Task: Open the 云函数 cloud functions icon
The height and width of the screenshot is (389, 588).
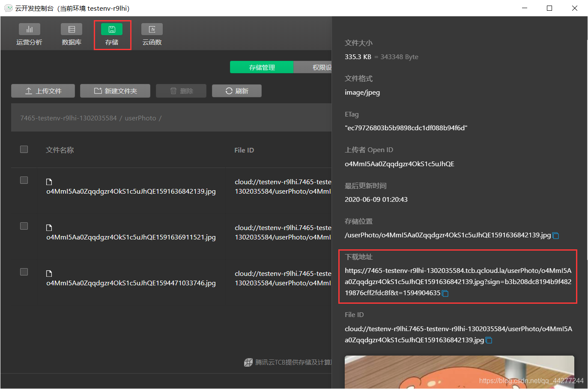Action: (152, 29)
